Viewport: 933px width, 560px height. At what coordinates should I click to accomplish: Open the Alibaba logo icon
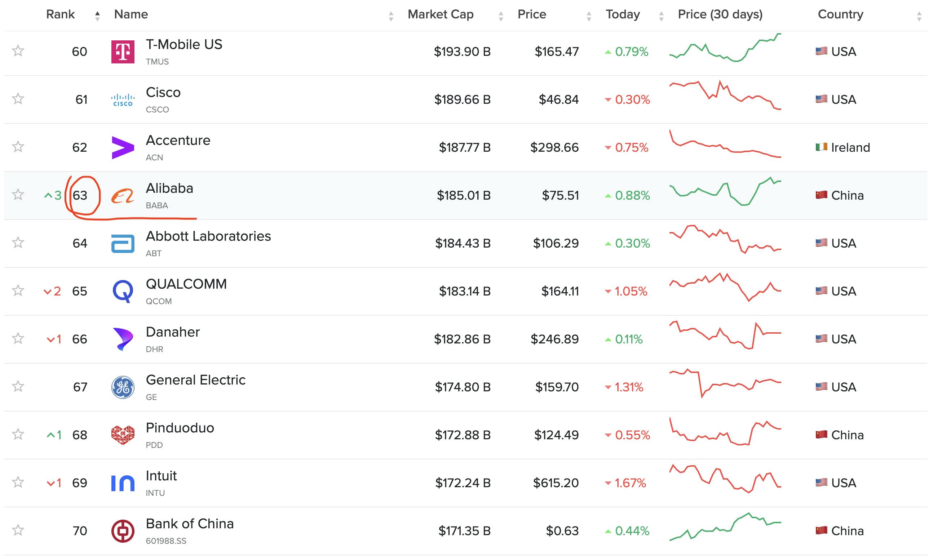(x=122, y=195)
